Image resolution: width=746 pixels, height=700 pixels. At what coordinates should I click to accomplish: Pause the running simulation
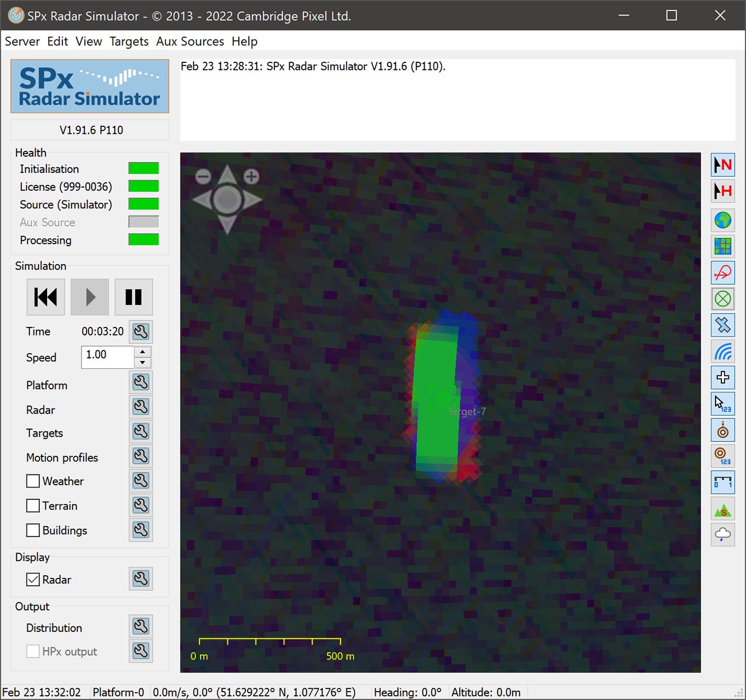134,297
